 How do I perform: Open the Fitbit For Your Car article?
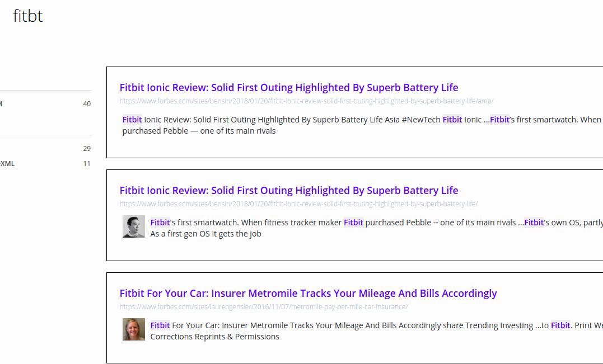pos(308,293)
